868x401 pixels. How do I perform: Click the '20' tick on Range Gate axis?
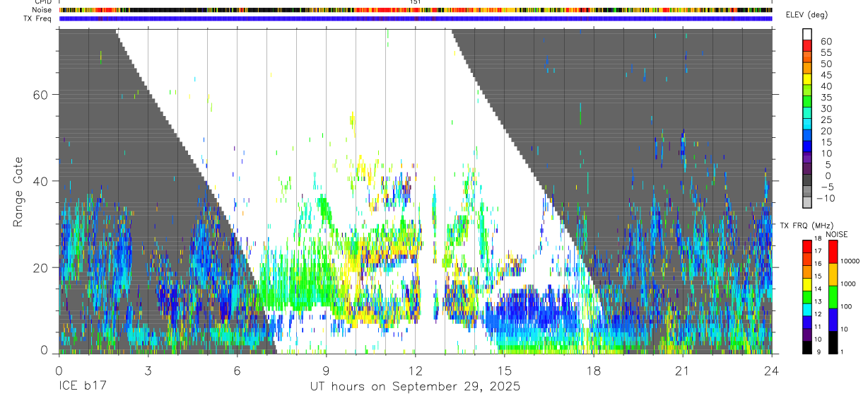point(41,268)
